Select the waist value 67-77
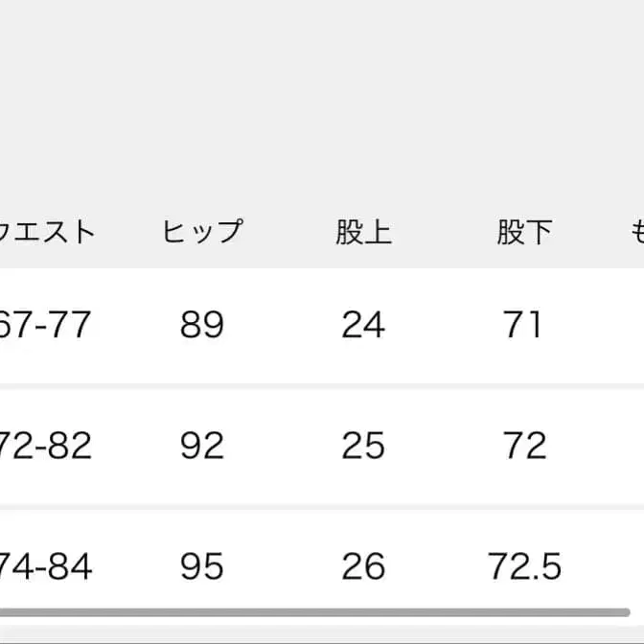This screenshot has width=644, height=644. [x=46, y=325]
